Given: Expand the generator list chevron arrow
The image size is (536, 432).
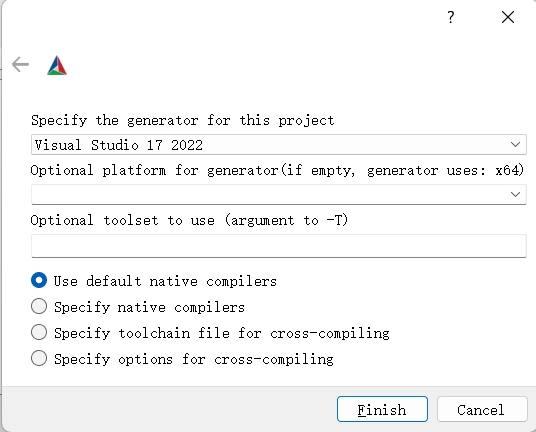Looking at the screenshot, I should pyautogui.click(x=515, y=145).
